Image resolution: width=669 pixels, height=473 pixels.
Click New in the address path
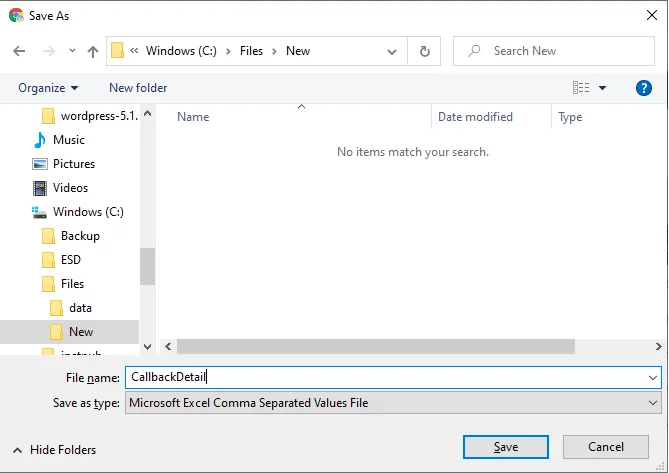tap(298, 51)
